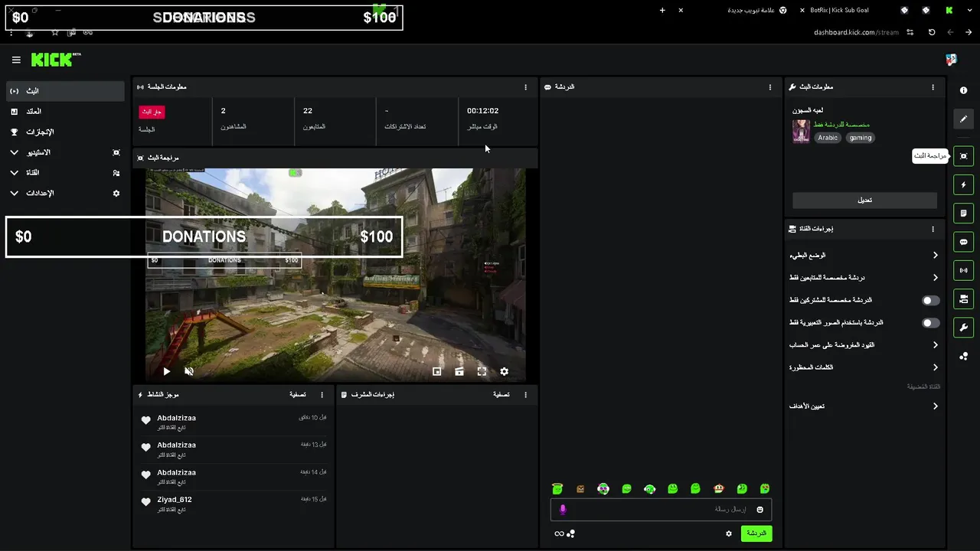Click the Kick logo
This screenshot has height=551, width=980.
tap(55, 60)
